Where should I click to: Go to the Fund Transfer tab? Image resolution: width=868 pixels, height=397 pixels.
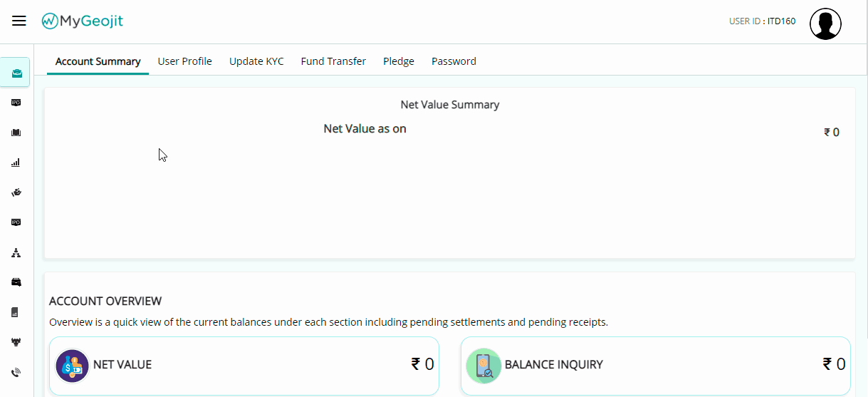333,61
